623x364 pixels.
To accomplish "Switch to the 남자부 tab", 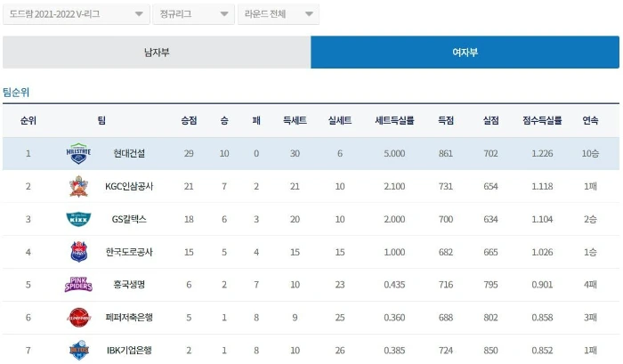I will coord(157,52).
